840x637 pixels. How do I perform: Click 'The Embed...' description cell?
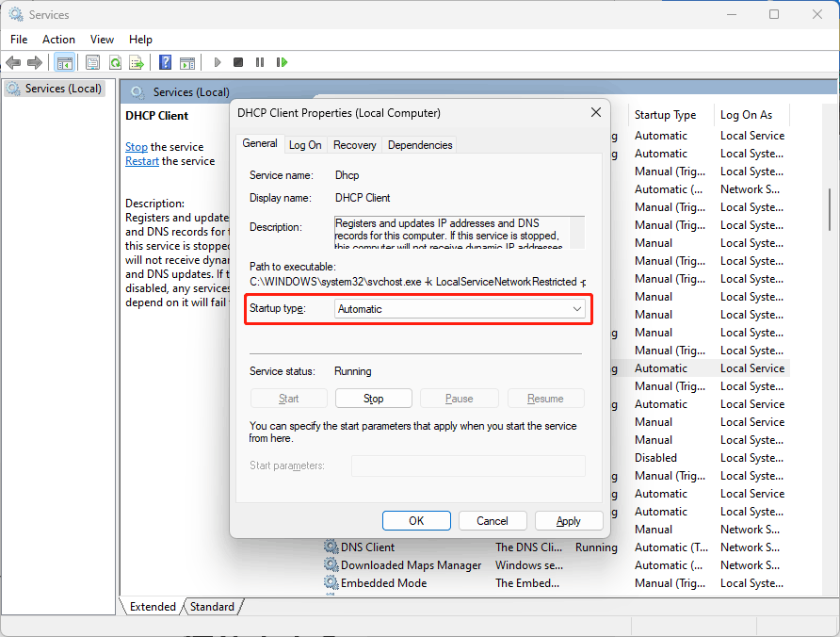(x=527, y=583)
